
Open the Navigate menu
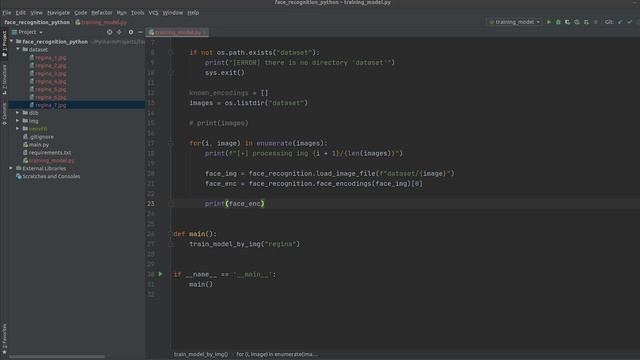point(58,13)
